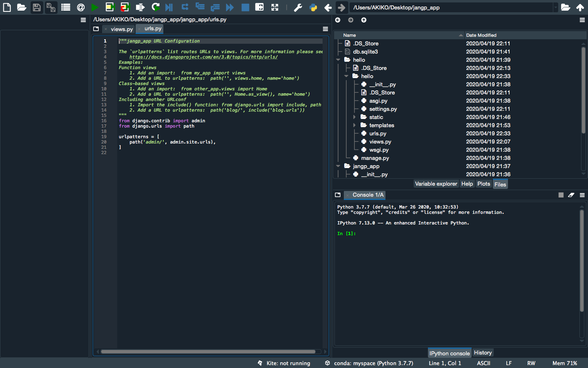Remove all console variables with the eraser icon
This screenshot has height=368, width=588.
[x=571, y=195]
